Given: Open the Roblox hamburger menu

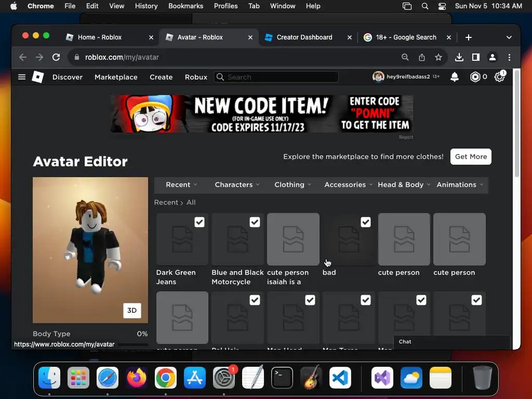Looking at the screenshot, I should click(x=22, y=77).
